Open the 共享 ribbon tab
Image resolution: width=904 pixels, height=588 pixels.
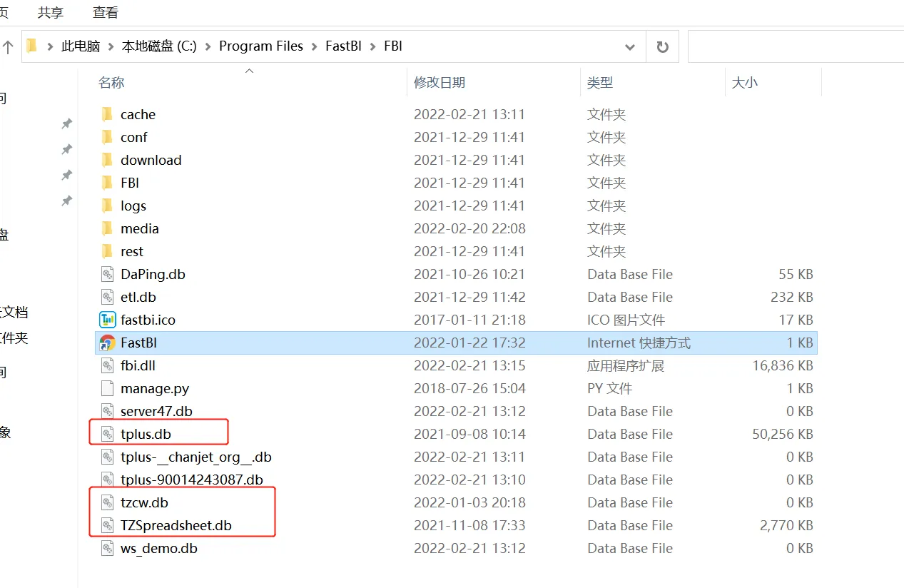[x=50, y=12]
